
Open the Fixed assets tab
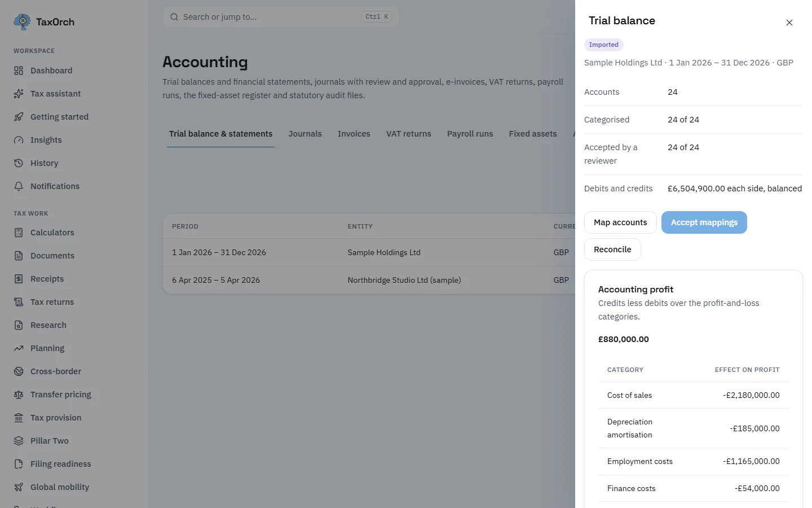point(533,134)
